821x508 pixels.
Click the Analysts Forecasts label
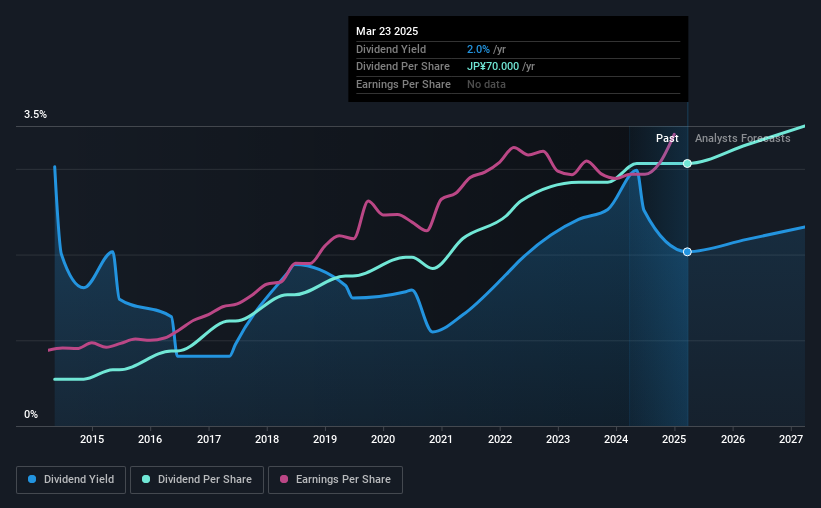[742, 138]
